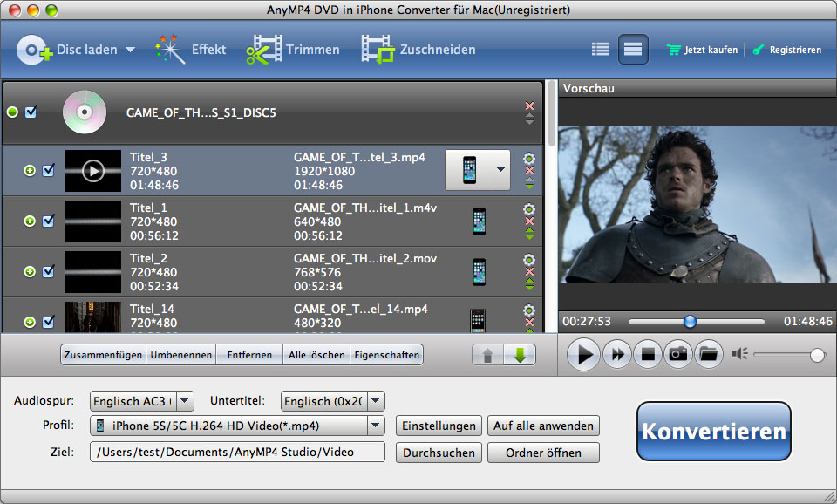Open the Zuschneiden crop tool

(x=378, y=50)
